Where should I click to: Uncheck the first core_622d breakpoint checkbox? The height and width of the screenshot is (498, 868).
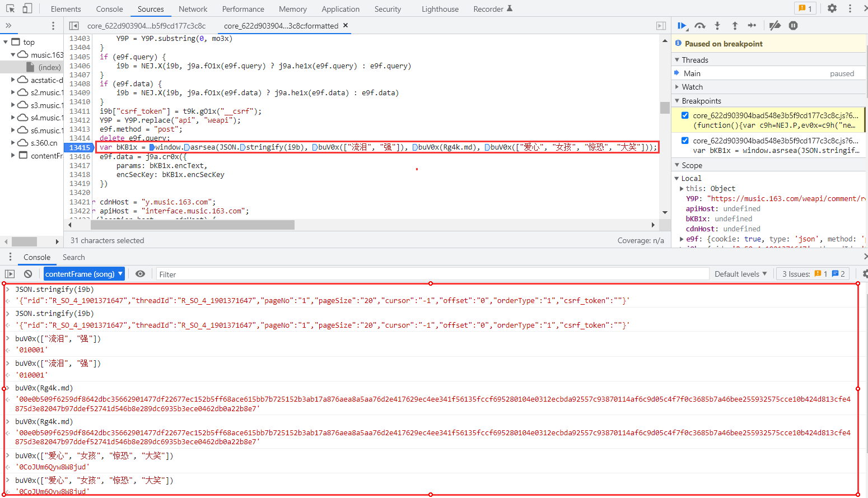[x=685, y=115]
